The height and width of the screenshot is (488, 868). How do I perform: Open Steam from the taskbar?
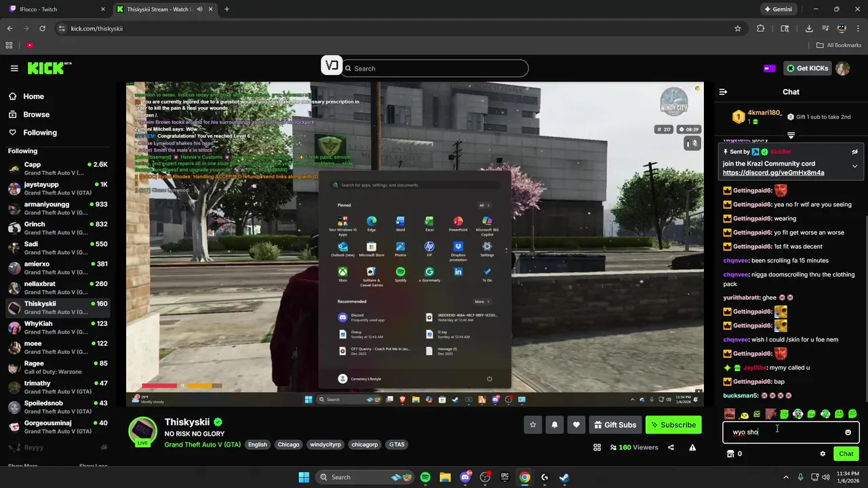click(x=564, y=477)
